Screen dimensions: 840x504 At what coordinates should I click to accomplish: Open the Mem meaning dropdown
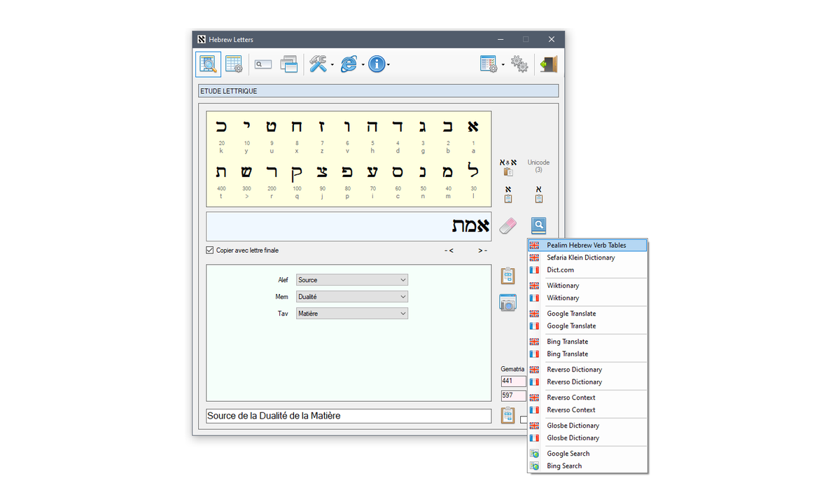point(352,297)
